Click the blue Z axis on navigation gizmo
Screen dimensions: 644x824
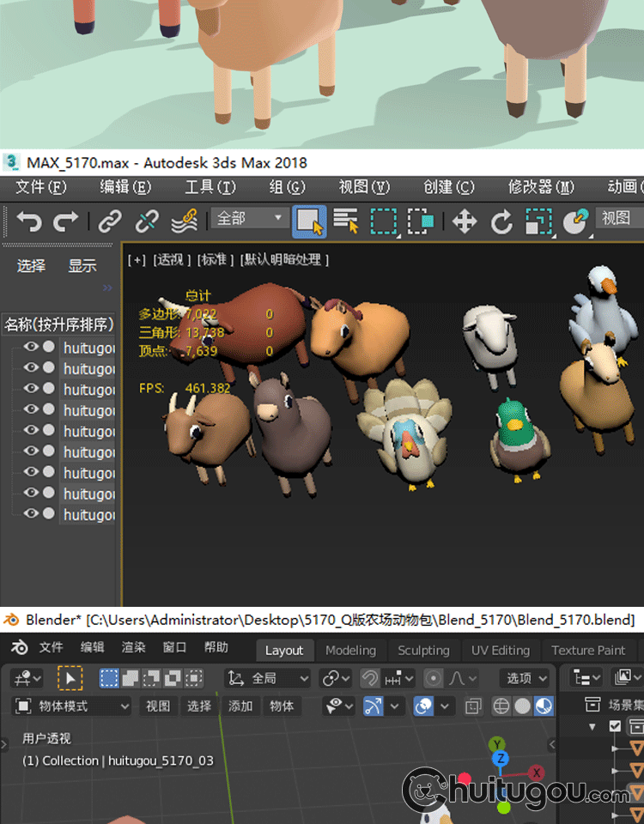pyautogui.click(x=501, y=760)
